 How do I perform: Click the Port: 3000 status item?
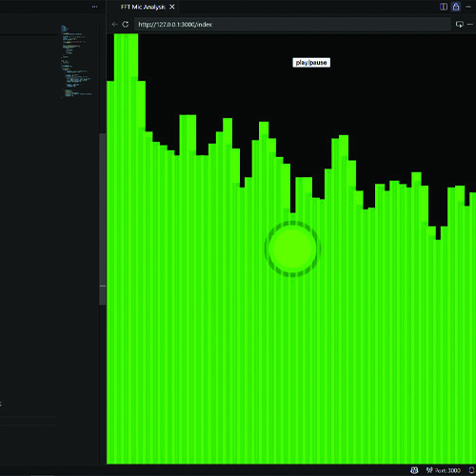click(x=444, y=470)
